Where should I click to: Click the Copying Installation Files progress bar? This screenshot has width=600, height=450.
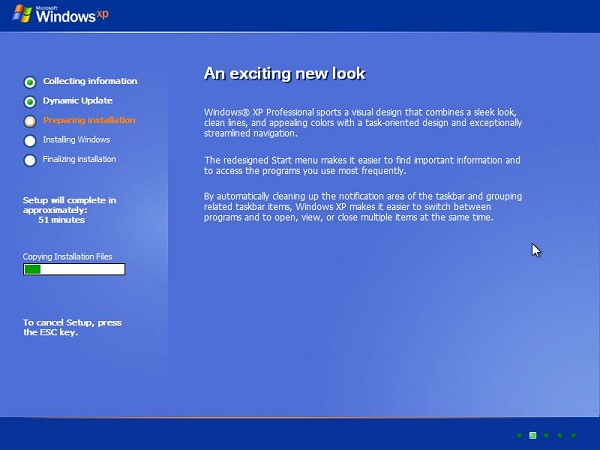[x=74, y=269]
